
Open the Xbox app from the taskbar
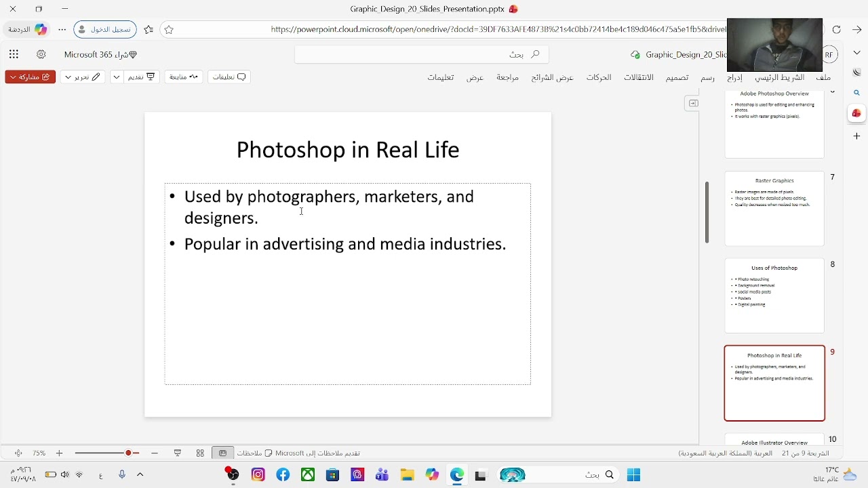pyautogui.click(x=308, y=475)
